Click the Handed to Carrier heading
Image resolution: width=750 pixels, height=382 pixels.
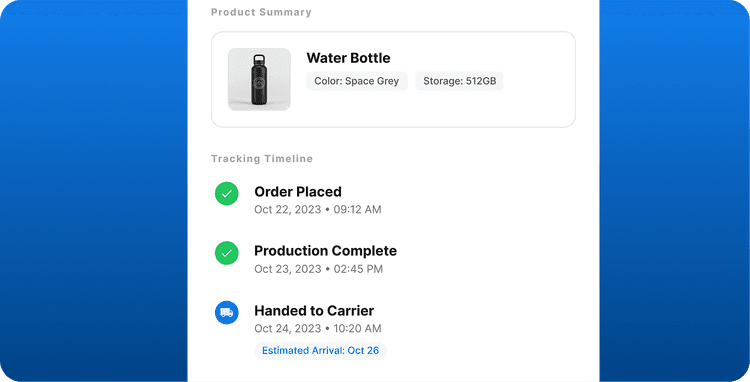(x=314, y=311)
